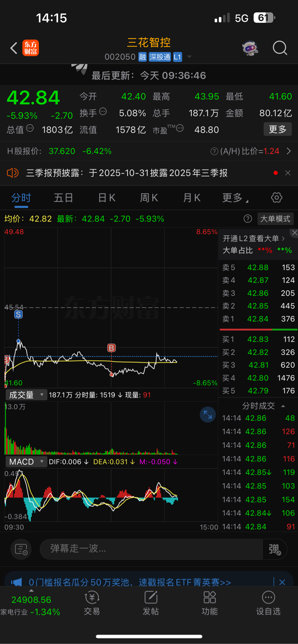The image size is (298, 644).
Task: Close the 开通L2 promo panel
Action: click(295, 232)
